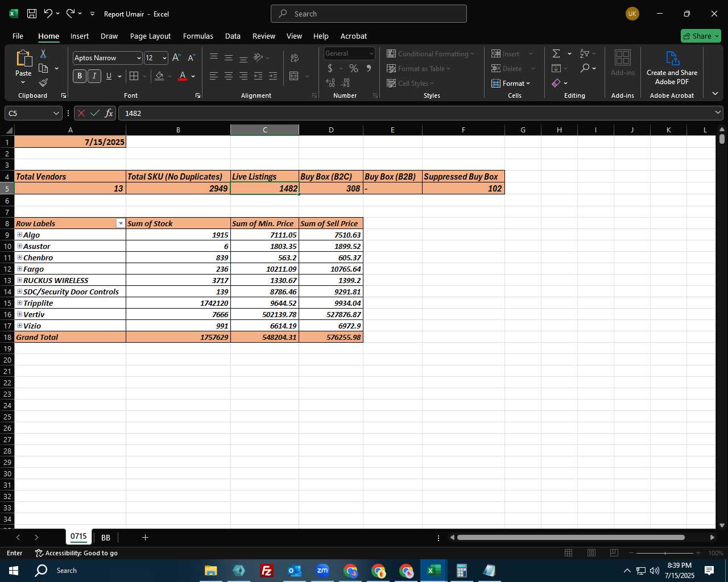Add a new sheet with plus button
The width and height of the screenshot is (728, 582).
coord(145,537)
